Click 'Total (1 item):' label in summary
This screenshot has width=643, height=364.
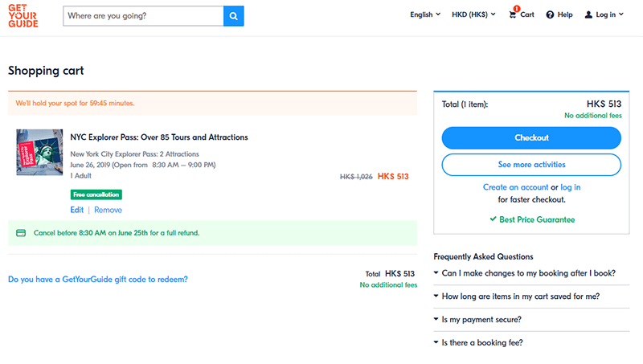(465, 104)
